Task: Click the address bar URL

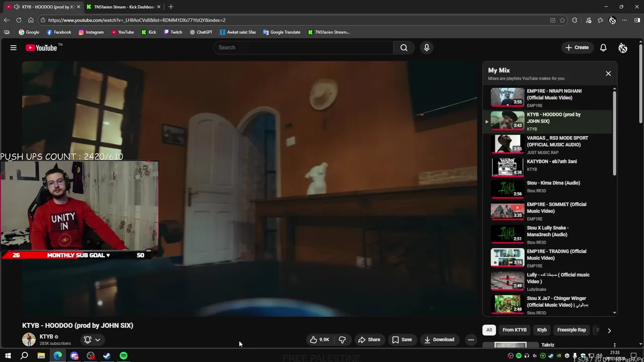Action: tap(137, 20)
